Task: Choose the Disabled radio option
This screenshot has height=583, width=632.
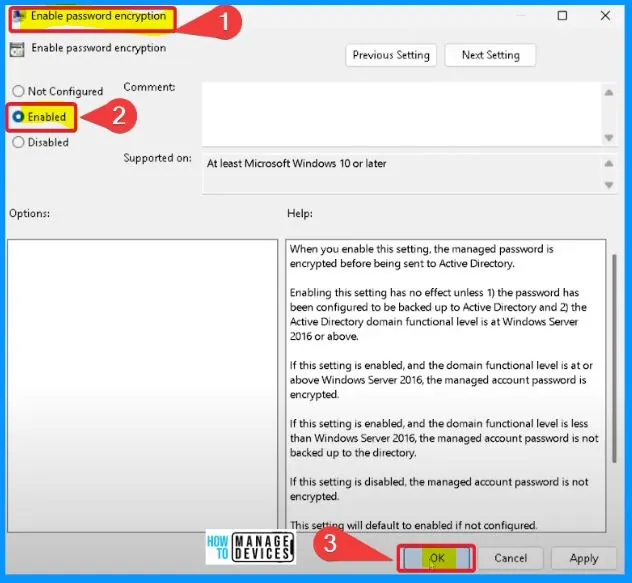Action: [18, 142]
